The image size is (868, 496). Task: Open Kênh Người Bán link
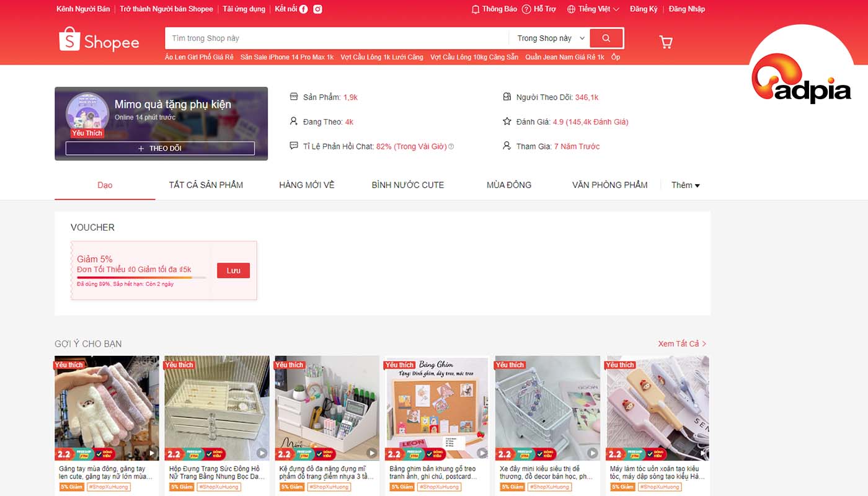coord(83,9)
